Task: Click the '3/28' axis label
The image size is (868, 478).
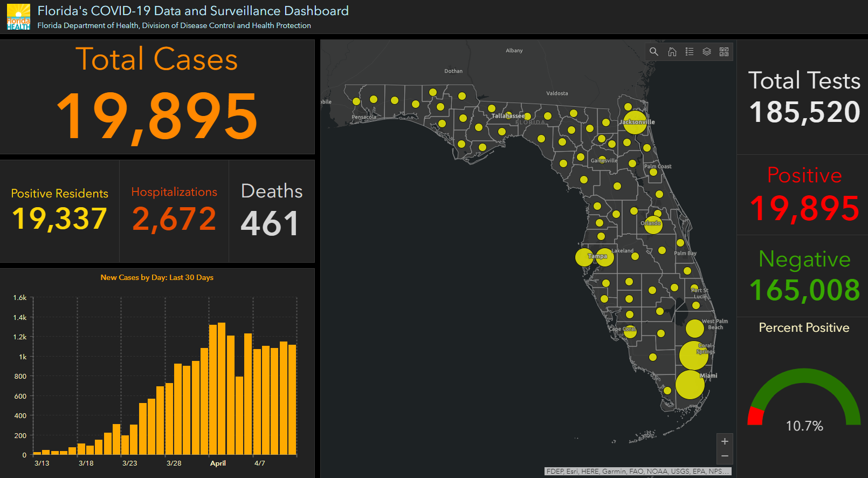Action: pos(174,463)
